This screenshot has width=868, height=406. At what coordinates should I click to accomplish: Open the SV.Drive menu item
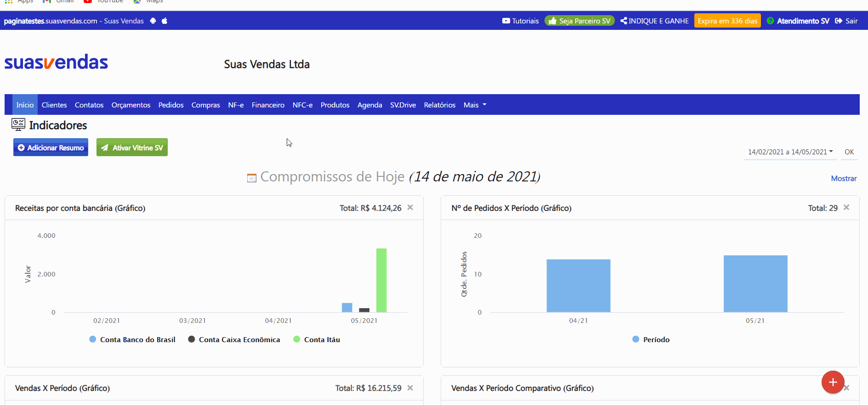click(x=403, y=105)
